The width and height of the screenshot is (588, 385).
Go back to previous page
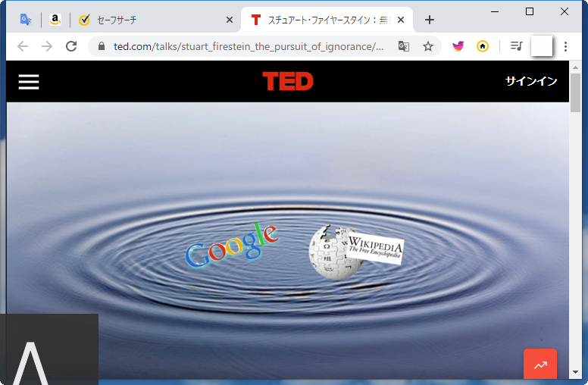tap(23, 46)
